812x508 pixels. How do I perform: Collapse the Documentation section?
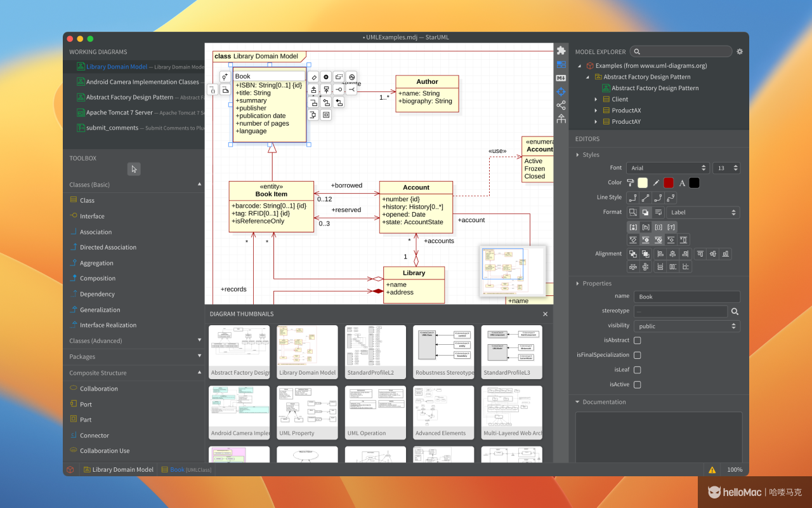[577, 402]
